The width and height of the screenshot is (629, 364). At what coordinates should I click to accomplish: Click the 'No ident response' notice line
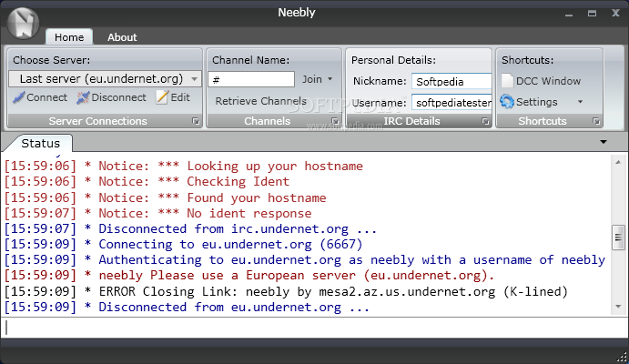(x=157, y=213)
